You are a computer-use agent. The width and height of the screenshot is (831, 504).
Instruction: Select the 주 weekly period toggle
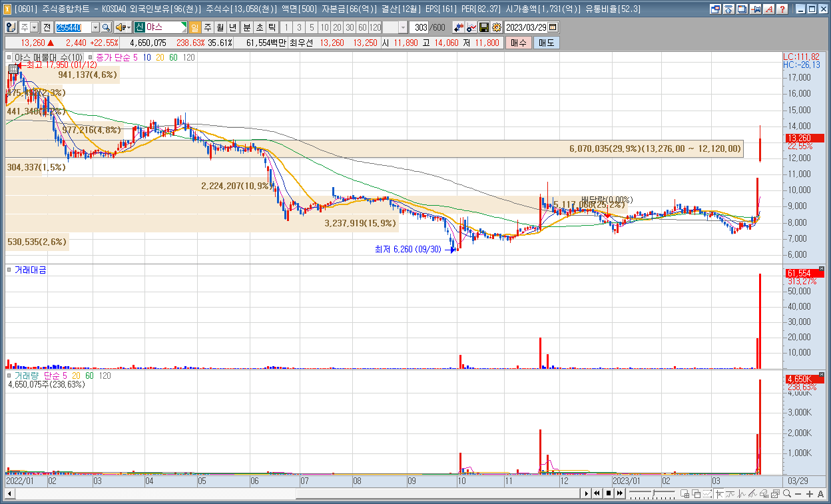coord(208,27)
